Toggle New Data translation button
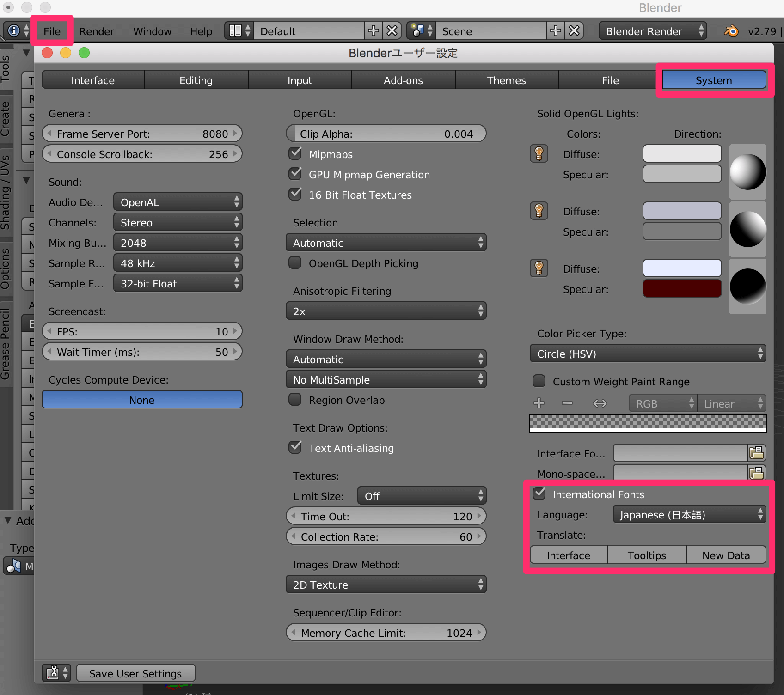784x695 pixels. 726,555
